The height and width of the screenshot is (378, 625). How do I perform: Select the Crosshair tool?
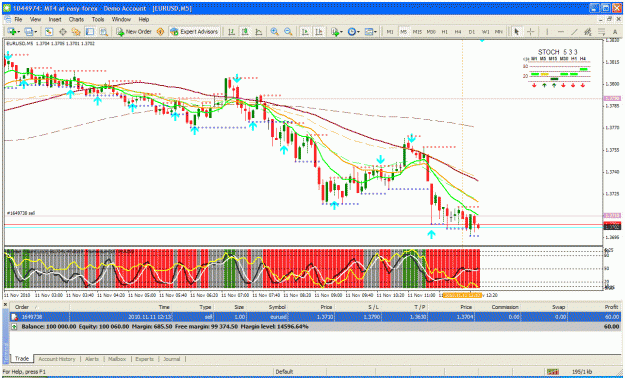[x=531, y=32]
